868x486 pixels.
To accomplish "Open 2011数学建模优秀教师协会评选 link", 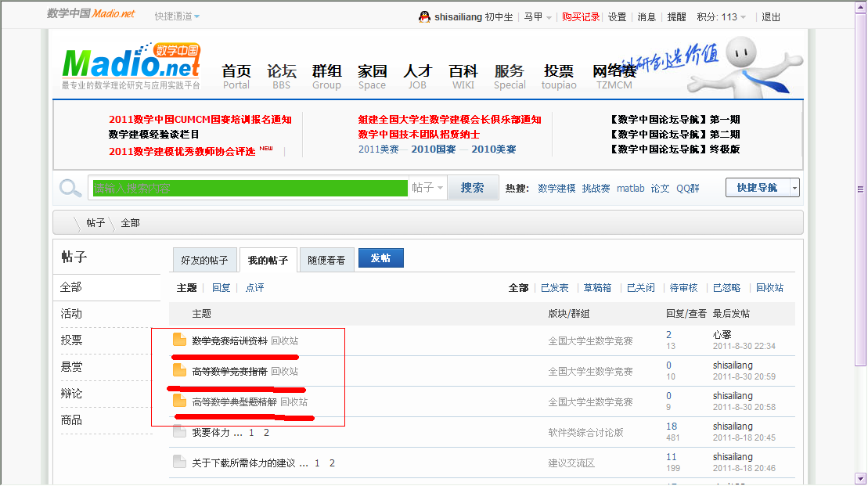I will click(x=182, y=152).
